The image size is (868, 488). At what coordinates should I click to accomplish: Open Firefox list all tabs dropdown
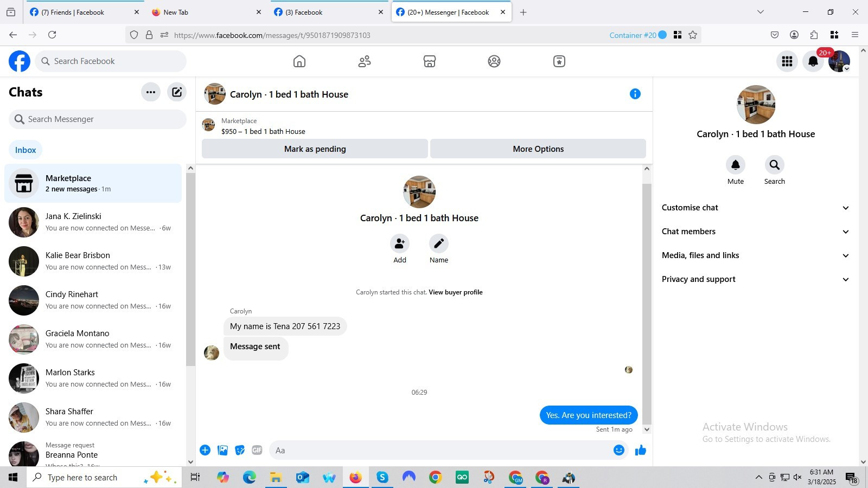(761, 12)
